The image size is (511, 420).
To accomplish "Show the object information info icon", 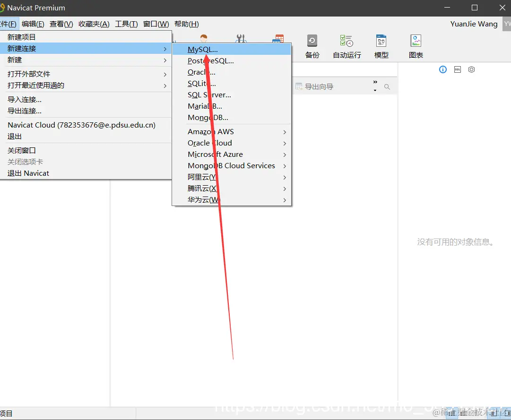I will coord(443,69).
